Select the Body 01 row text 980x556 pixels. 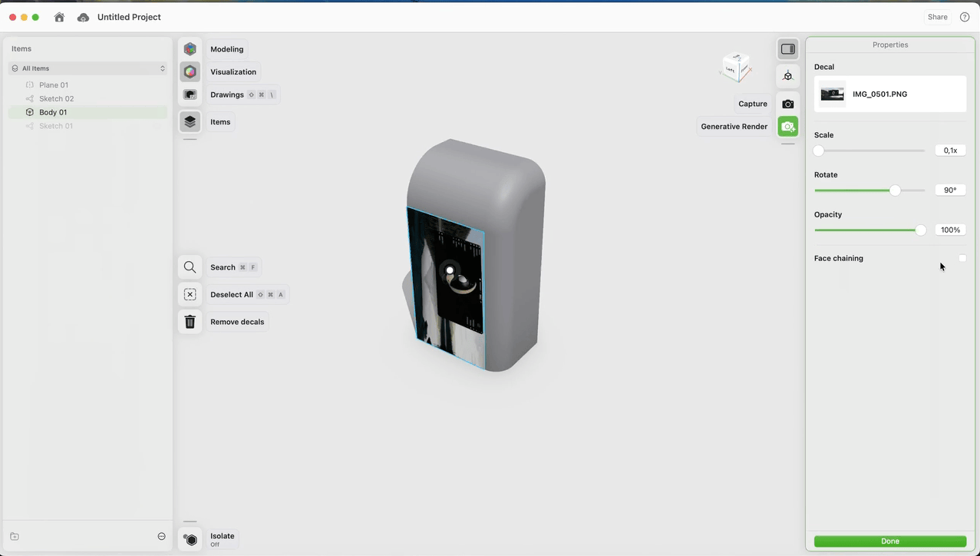[53, 112]
